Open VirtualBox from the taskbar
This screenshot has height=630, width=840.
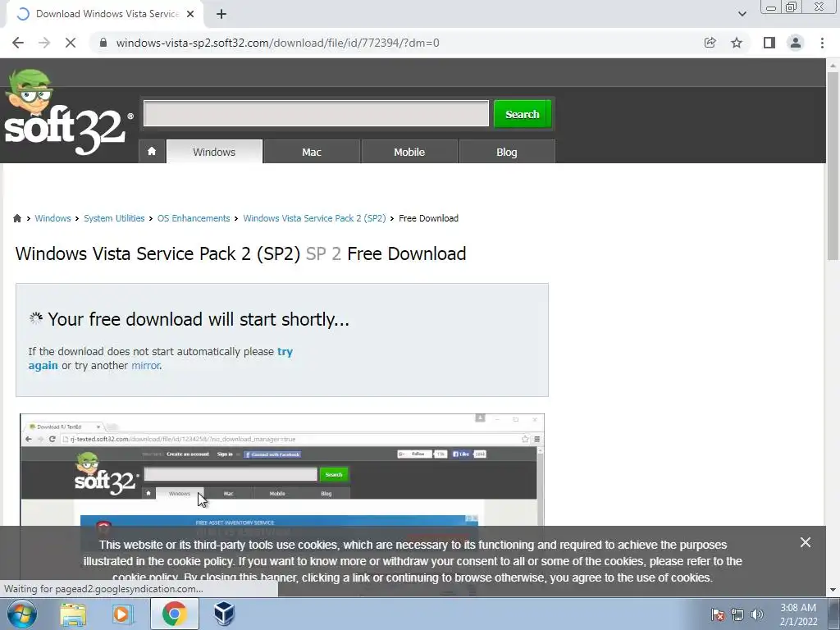pos(225,614)
